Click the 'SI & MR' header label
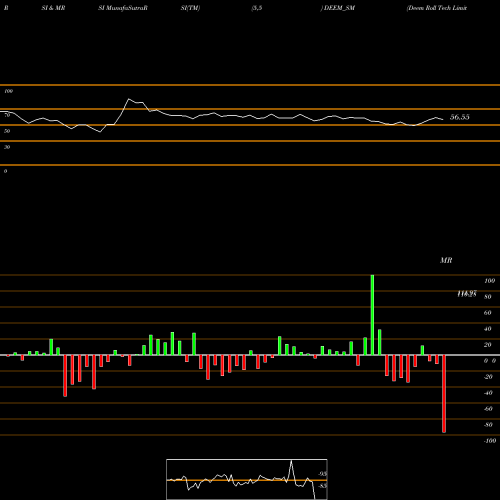Screen dimensions: 500x500 click(x=53, y=8)
